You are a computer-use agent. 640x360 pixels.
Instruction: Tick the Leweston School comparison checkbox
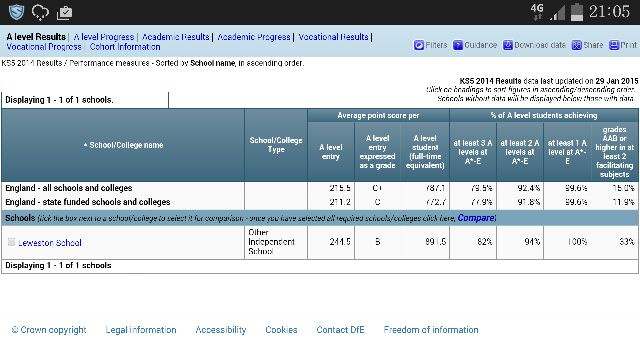11,242
